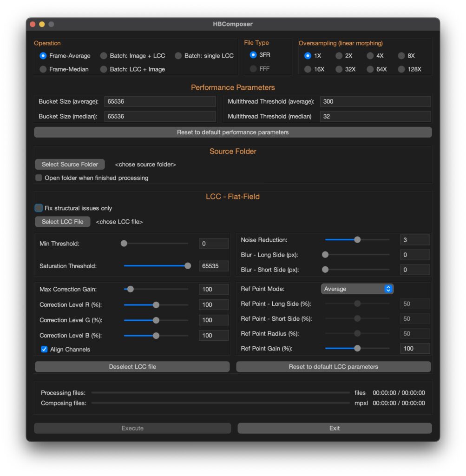Enable Open folder when finished processing

point(39,178)
